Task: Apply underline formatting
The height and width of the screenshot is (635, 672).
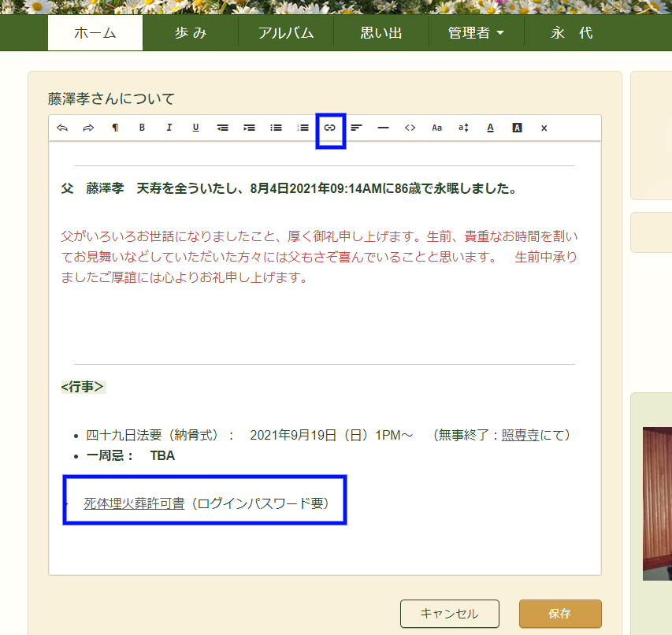Action: 195,128
